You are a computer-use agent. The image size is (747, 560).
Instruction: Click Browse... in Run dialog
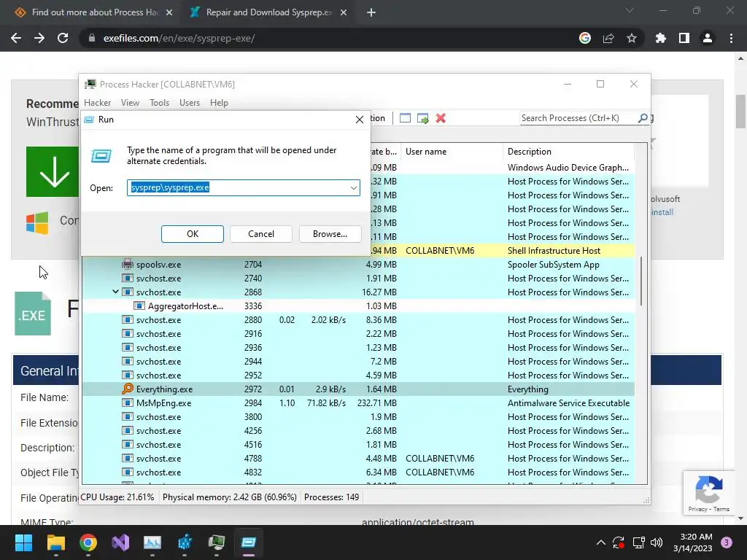tap(330, 234)
